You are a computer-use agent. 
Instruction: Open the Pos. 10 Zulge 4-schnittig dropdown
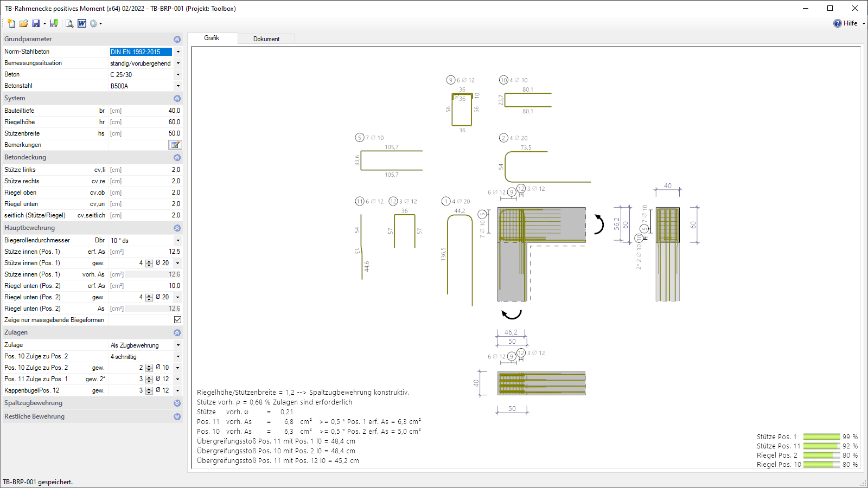click(178, 356)
